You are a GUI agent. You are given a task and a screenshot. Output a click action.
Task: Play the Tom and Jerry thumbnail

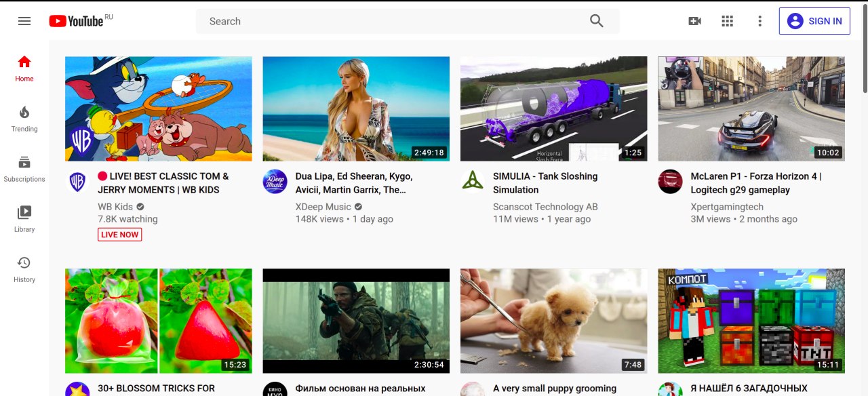159,108
